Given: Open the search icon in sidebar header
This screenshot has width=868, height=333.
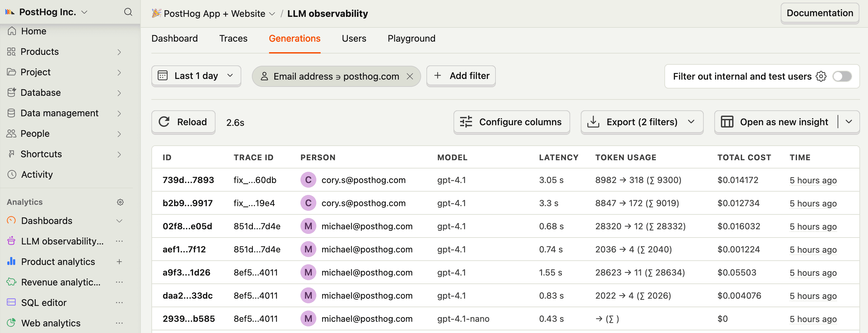Looking at the screenshot, I should [128, 12].
